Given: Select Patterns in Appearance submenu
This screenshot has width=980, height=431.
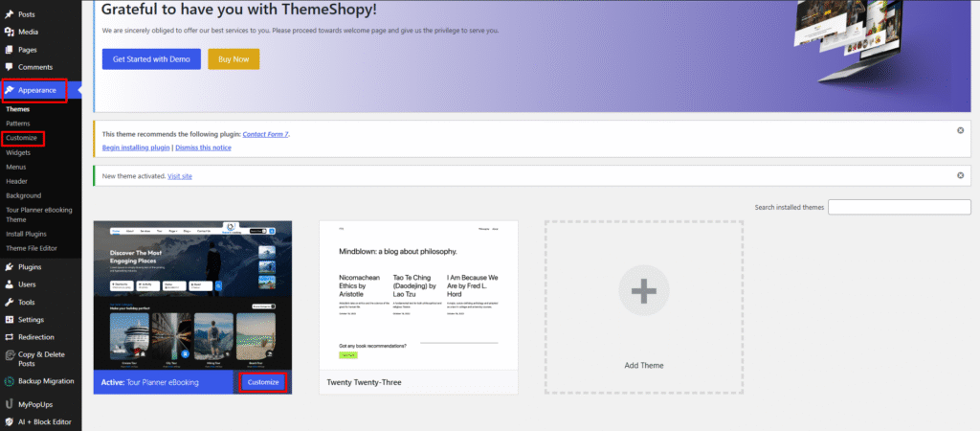Looking at the screenshot, I should click(18, 124).
